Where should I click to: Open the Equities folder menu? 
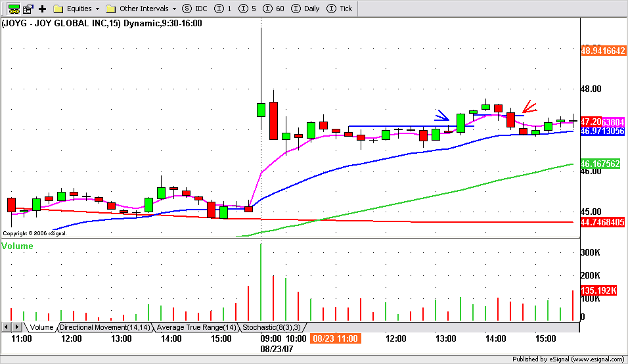pos(76,9)
